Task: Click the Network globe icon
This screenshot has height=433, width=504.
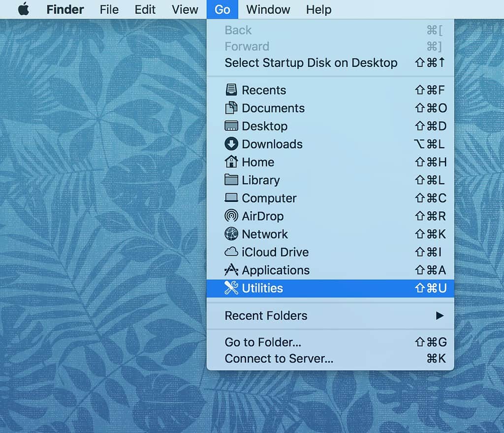Action: [x=231, y=234]
